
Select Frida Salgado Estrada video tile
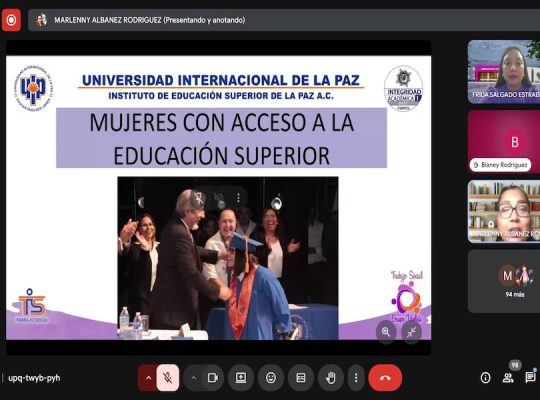pos(504,72)
